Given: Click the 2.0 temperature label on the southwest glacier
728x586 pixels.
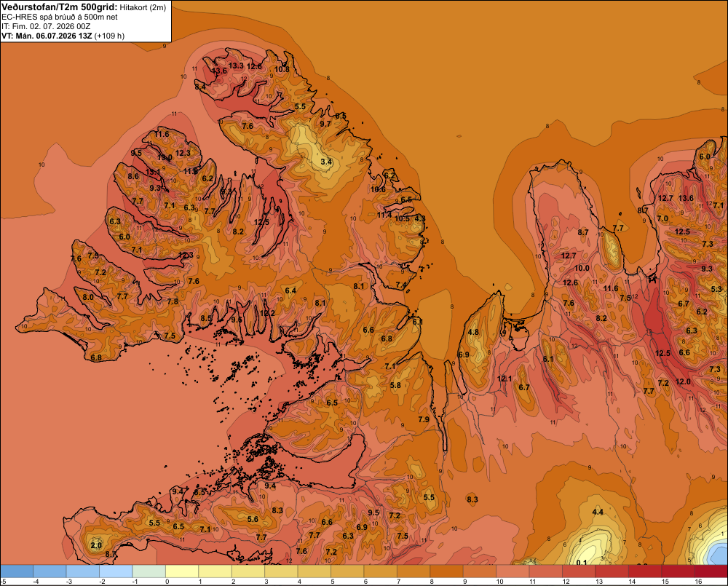Looking at the screenshot, I should tap(96, 545).
